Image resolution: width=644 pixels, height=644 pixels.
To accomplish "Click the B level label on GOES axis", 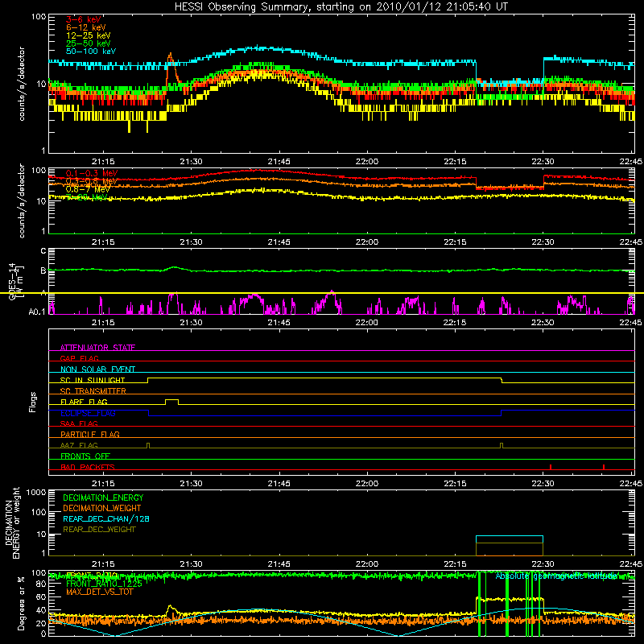I will (43, 270).
